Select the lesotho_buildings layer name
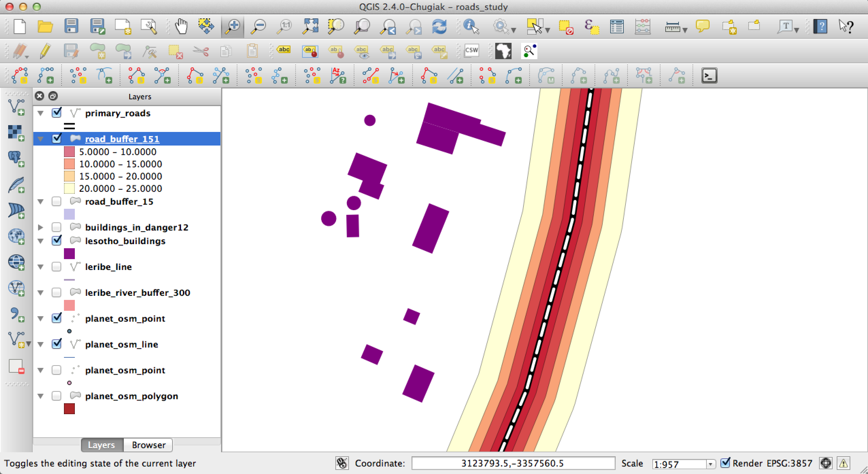Viewport: 868px width, 474px height. pos(125,241)
